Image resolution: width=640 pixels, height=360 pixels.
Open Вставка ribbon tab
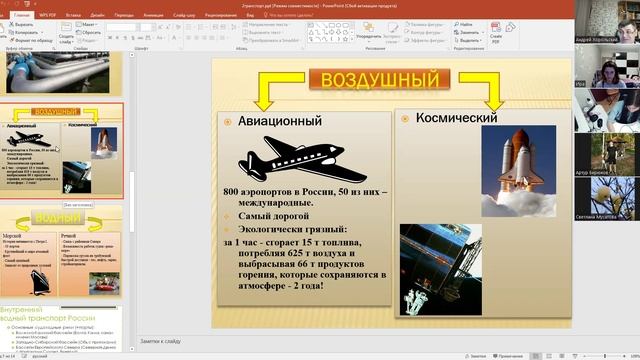[x=73, y=15]
